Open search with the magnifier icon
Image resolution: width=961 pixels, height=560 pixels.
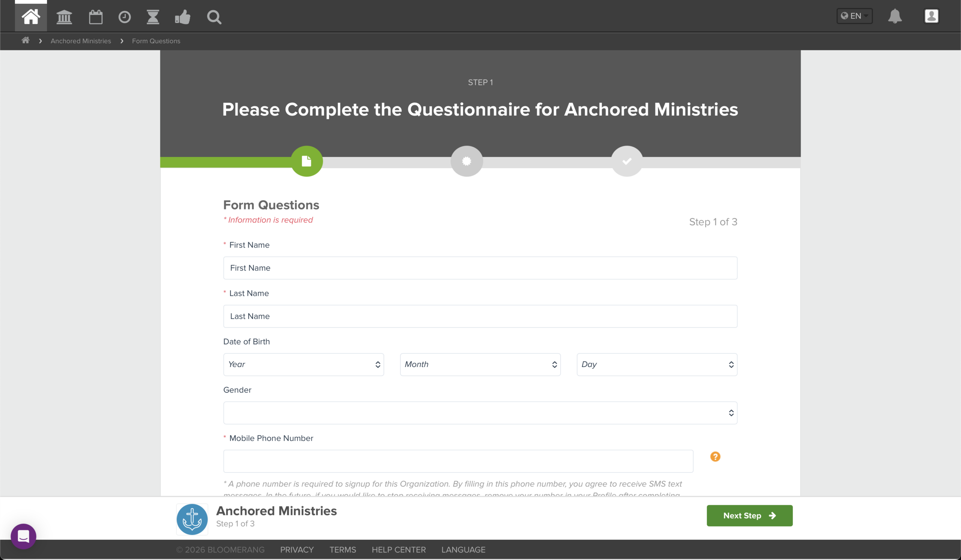[x=214, y=17]
